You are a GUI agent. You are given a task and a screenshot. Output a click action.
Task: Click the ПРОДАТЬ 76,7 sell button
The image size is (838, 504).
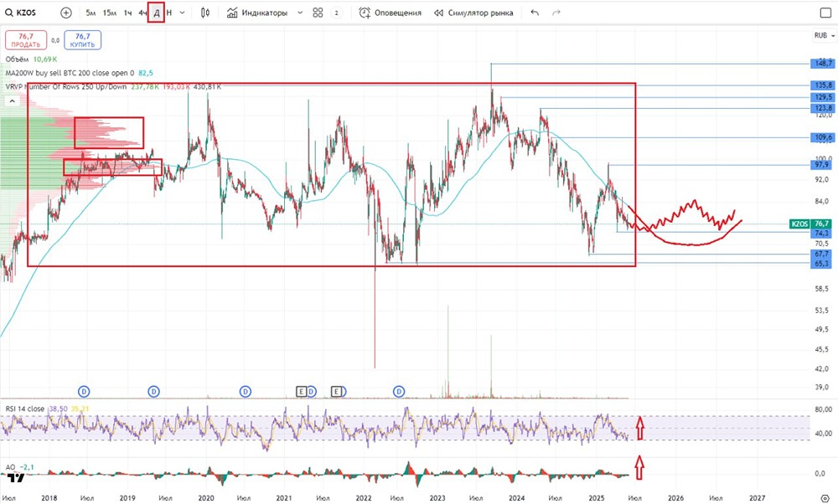26,40
